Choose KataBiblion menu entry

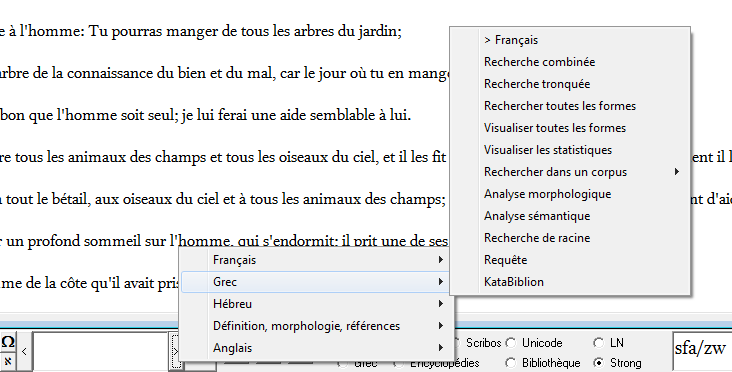click(x=570, y=281)
